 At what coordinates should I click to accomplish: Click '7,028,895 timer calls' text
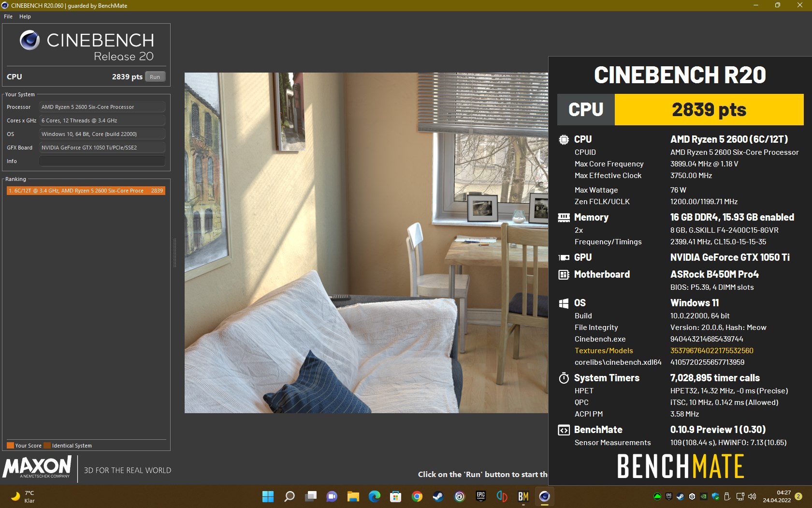point(715,378)
